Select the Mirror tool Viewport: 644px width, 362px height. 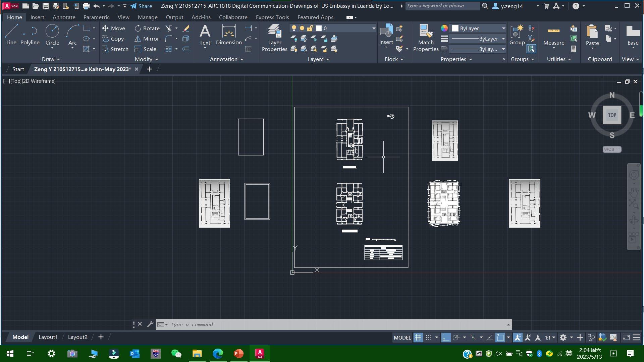147,39
